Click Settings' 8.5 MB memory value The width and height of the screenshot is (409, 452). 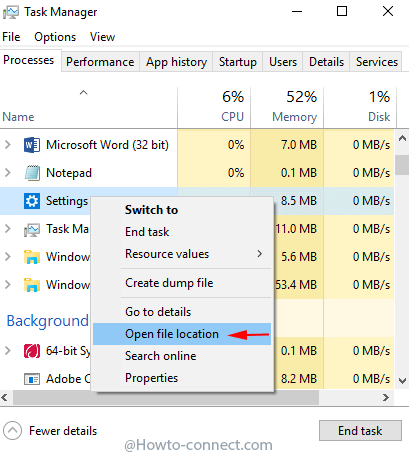point(299,201)
